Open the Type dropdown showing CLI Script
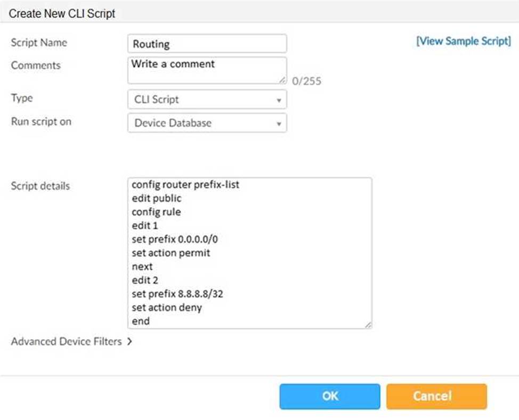This screenshot has width=519, height=420. [207, 99]
